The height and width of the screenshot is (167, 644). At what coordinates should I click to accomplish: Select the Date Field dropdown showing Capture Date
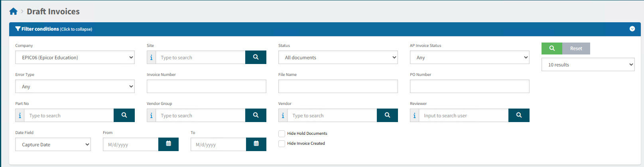pos(53,144)
